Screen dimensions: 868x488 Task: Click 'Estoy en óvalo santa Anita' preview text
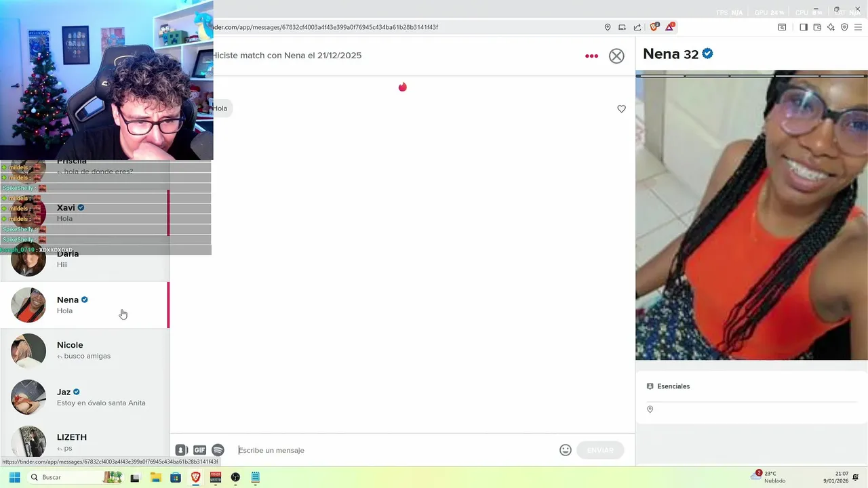pos(101,403)
